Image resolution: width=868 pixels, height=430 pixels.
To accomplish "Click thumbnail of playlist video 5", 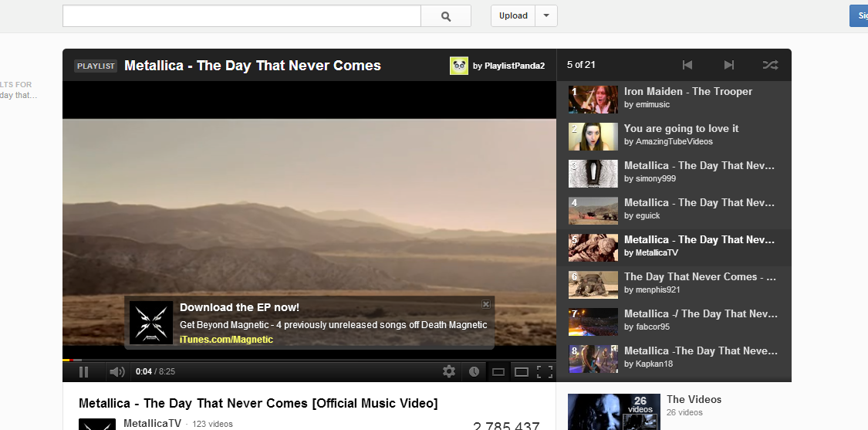I will click(x=593, y=249).
